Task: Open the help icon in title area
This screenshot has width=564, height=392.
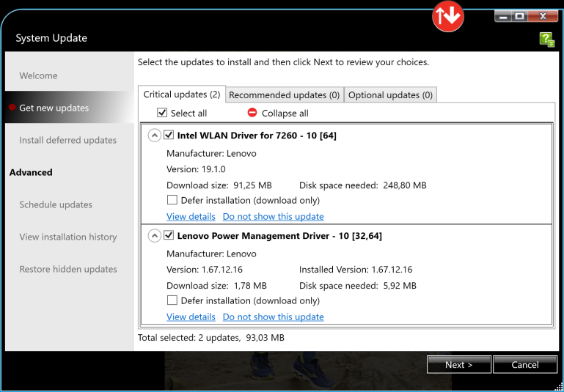Action: point(547,39)
